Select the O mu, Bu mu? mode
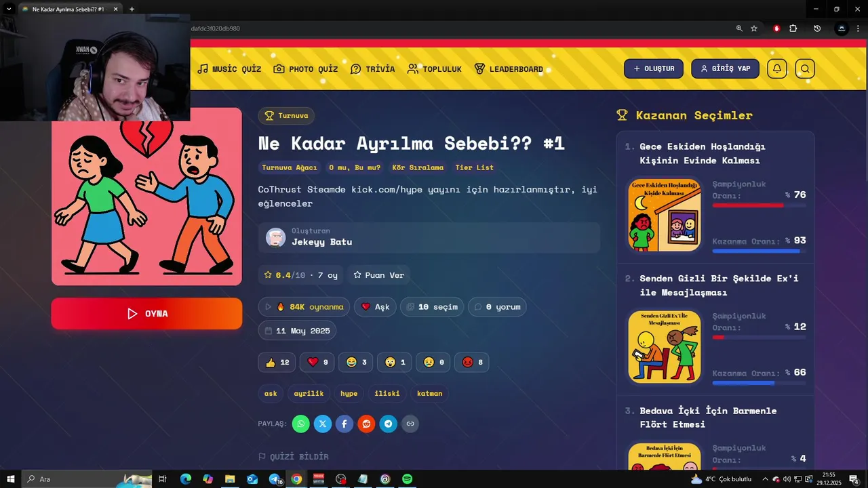 point(355,167)
